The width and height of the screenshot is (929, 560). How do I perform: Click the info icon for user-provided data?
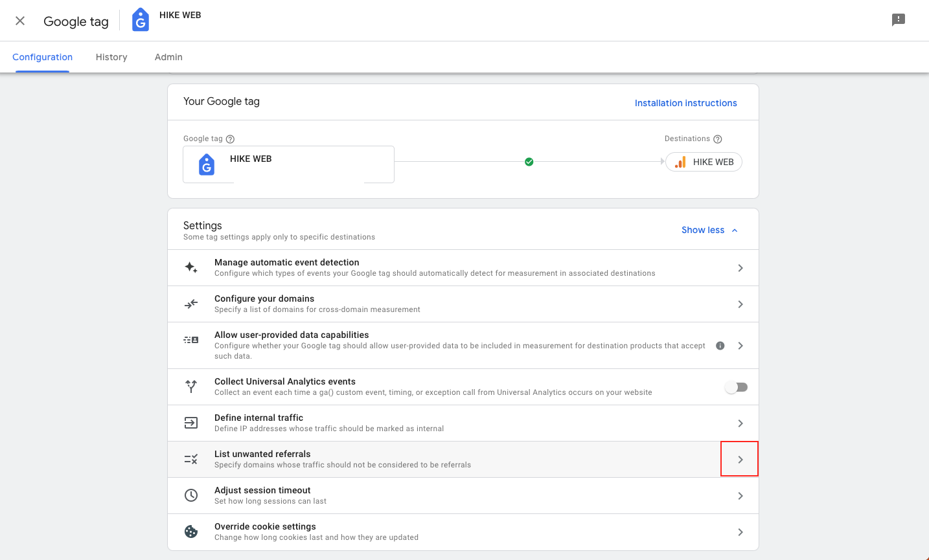coord(720,346)
